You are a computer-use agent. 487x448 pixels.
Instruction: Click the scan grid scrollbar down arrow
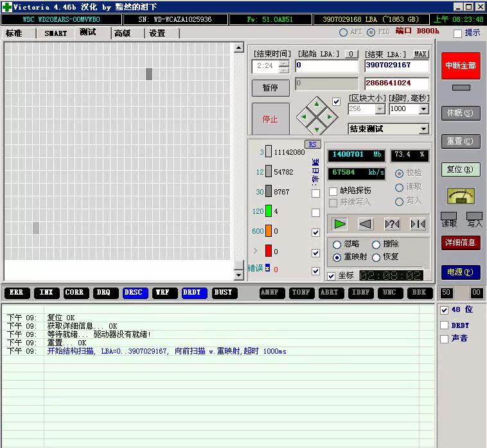(x=238, y=275)
